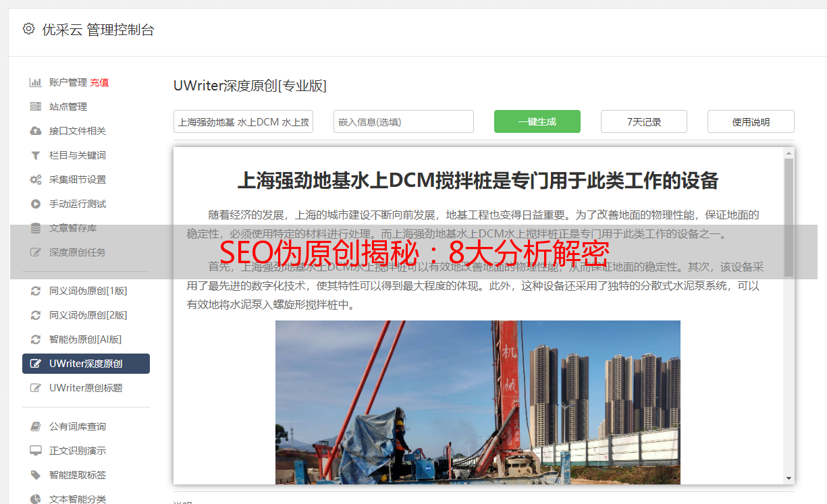
Task: Click the refresh icon beside 智能伪原创[AI版]
Action: pos(36,339)
